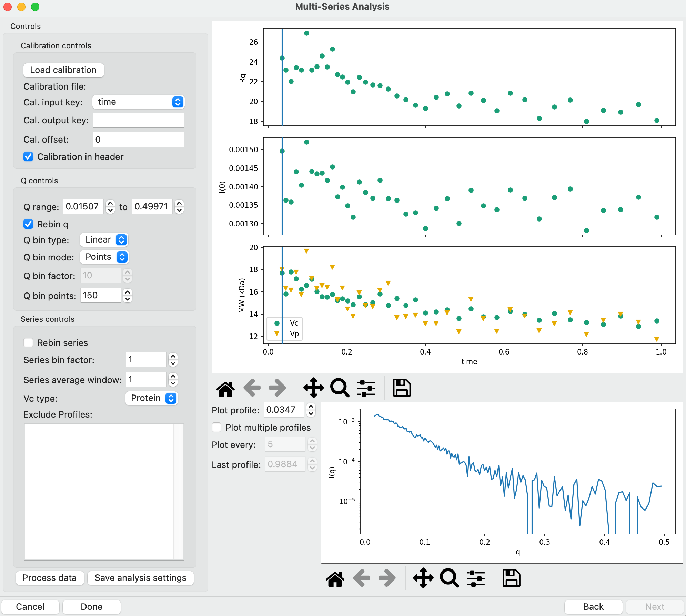The width and height of the screenshot is (686, 616).
Task: Toggle Calibration in header checkbox
Action: 28,157
